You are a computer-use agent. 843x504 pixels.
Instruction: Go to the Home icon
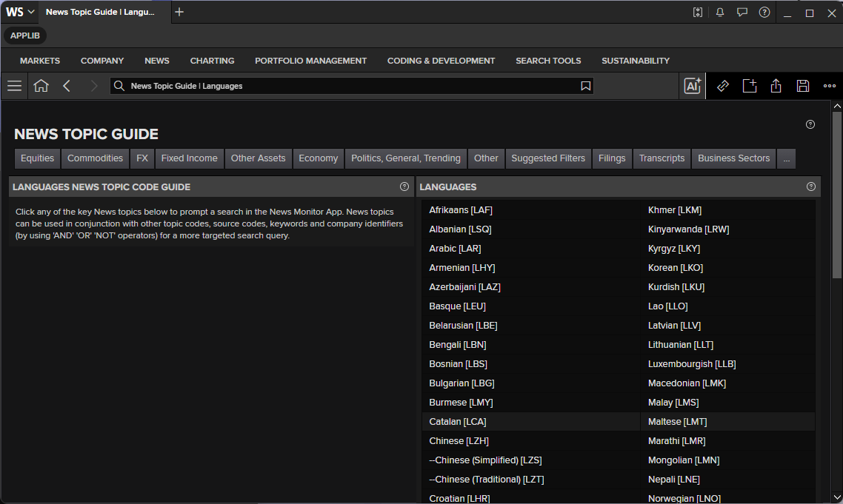pos(41,86)
